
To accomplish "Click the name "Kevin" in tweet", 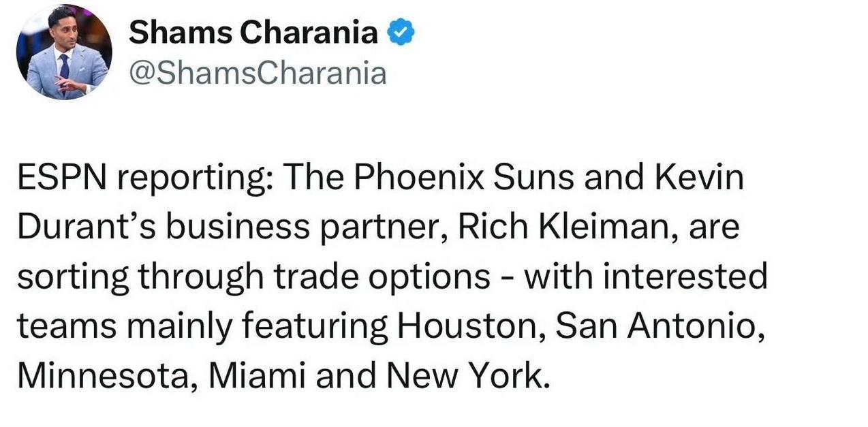I will 698,178.
